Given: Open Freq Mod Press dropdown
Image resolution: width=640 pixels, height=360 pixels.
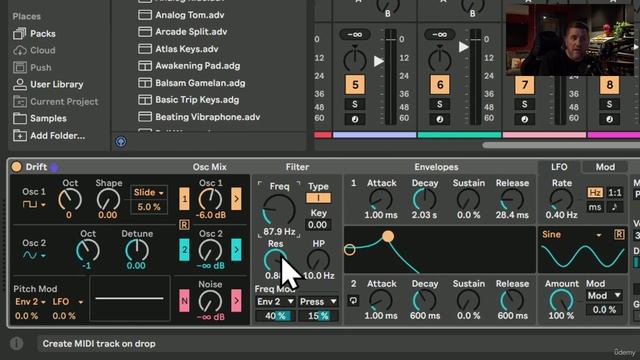Looking at the screenshot, I should tap(318, 302).
